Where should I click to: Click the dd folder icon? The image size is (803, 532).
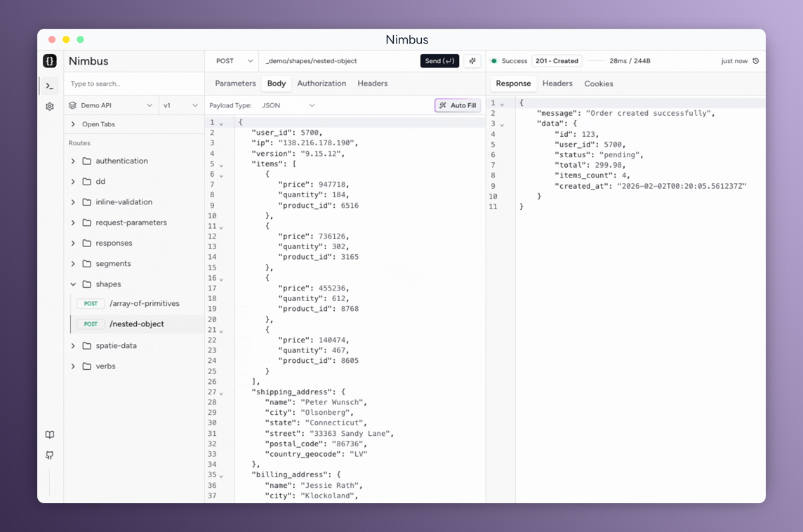tap(87, 181)
